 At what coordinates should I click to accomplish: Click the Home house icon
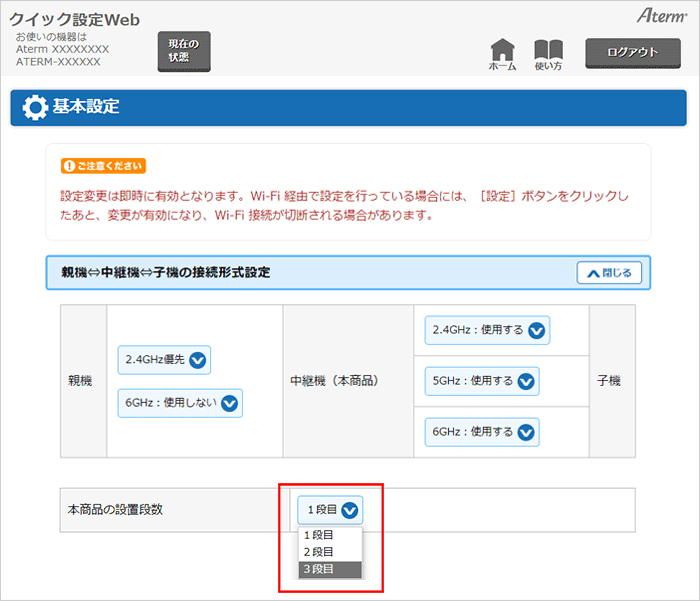click(502, 54)
